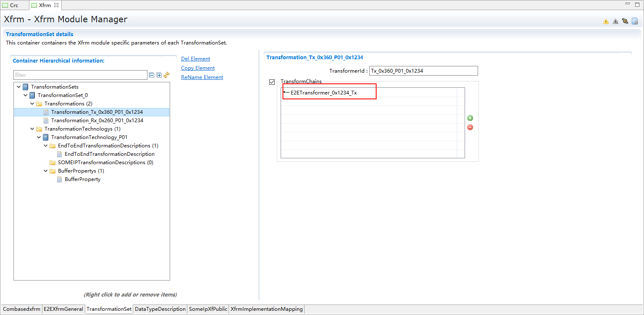Open the XfrmImplementationMapping tab
The height and width of the screenshot is (315, 644).
tap(266, 309)
